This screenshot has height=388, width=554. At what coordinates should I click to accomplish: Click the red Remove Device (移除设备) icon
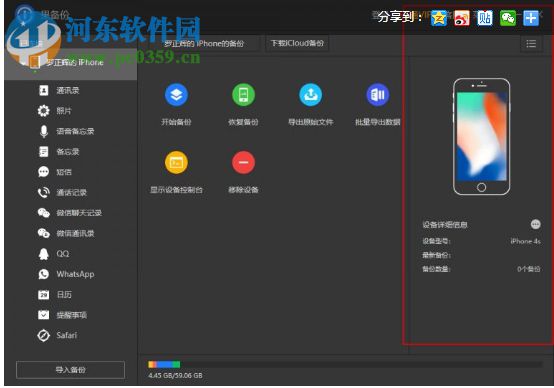pyautogui.click(x=243, y=163)
